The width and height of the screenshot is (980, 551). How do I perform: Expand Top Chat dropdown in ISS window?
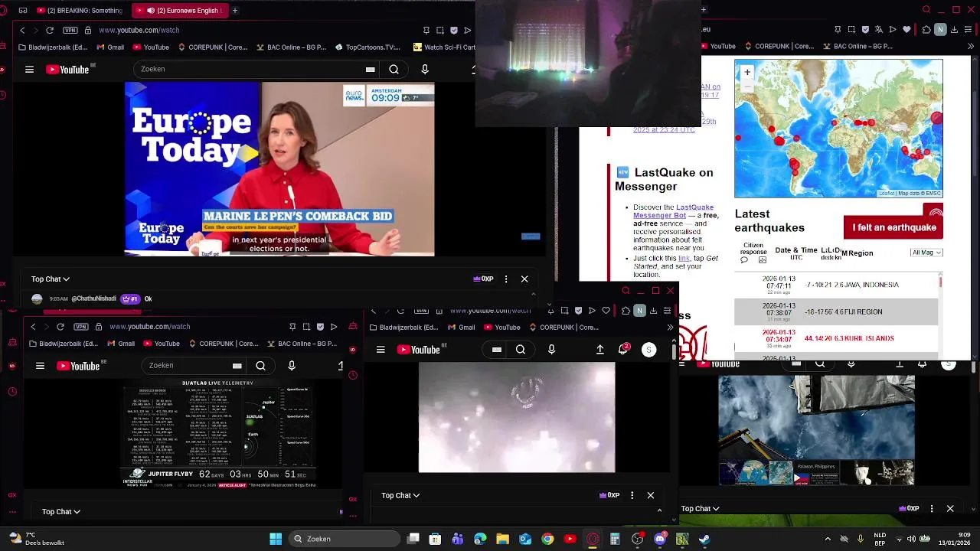click(x=701, y=508)
